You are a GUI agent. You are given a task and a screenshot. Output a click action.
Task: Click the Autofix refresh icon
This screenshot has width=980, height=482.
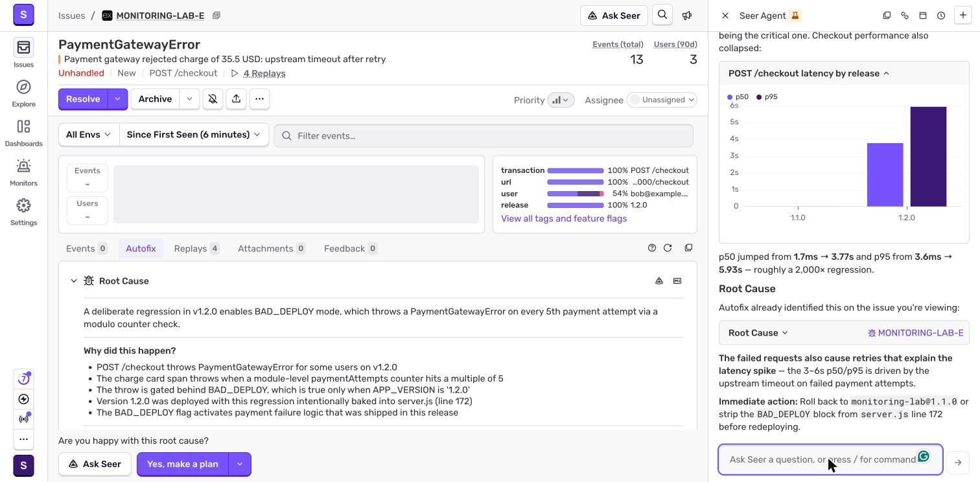tap(668, 248)
